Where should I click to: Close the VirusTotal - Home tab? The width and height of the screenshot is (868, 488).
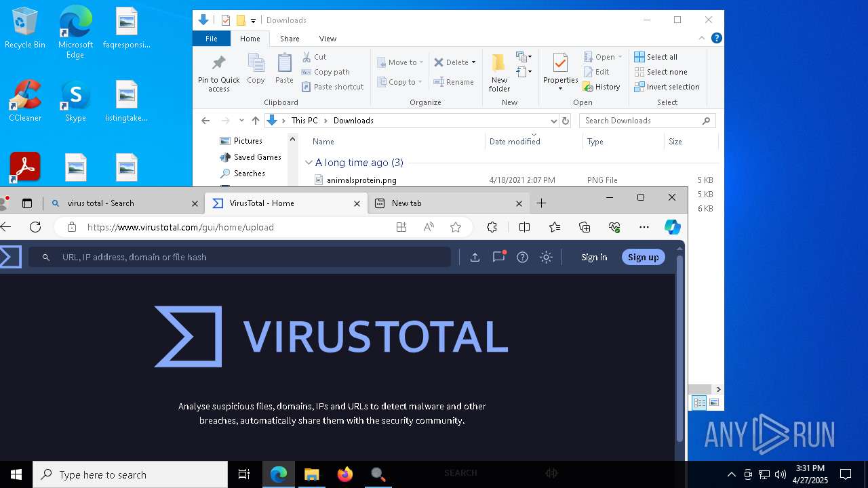pyautogui.click(x=357, y=203)
